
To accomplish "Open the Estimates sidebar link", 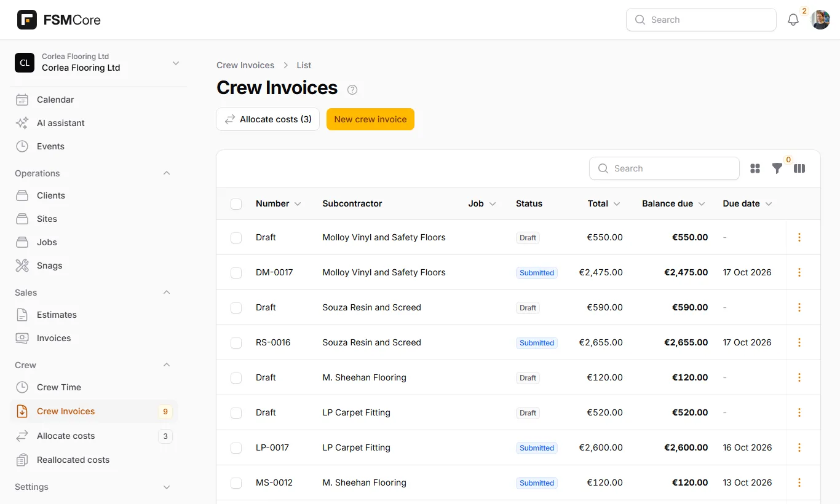I will coord(94,315).
